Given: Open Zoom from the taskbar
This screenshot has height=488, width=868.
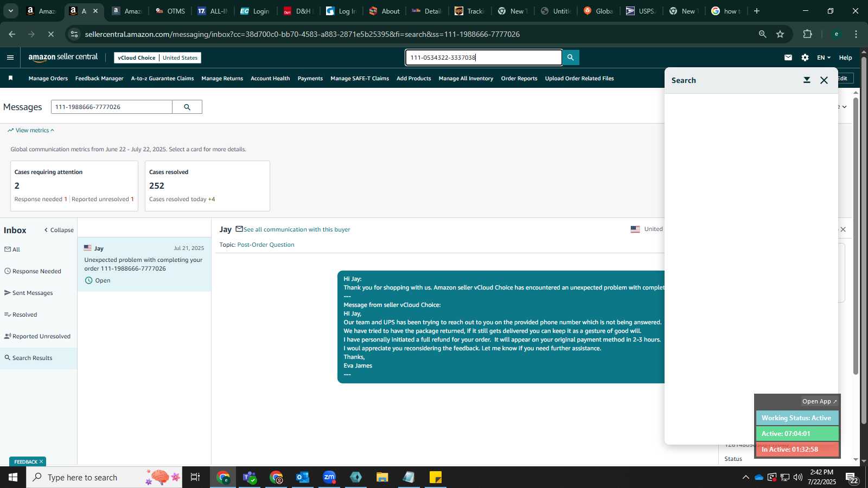Looking at the screenshot, I should (329, 477).
